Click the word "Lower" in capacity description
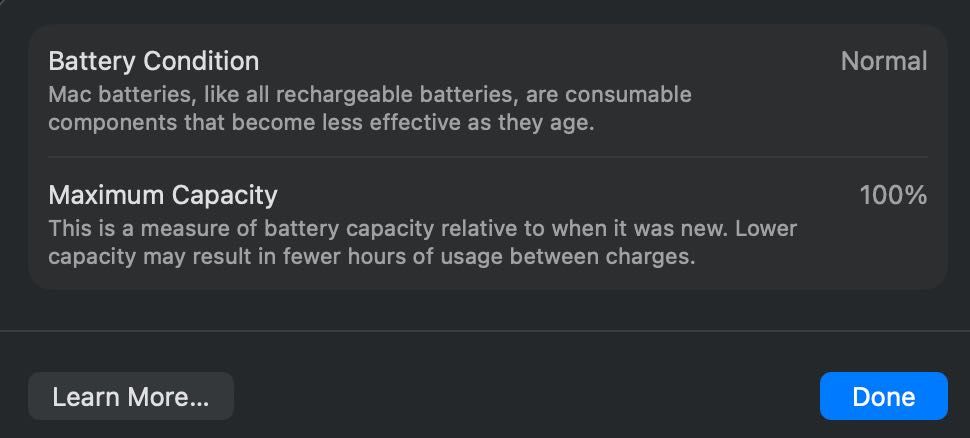 [x=767, y=229]
